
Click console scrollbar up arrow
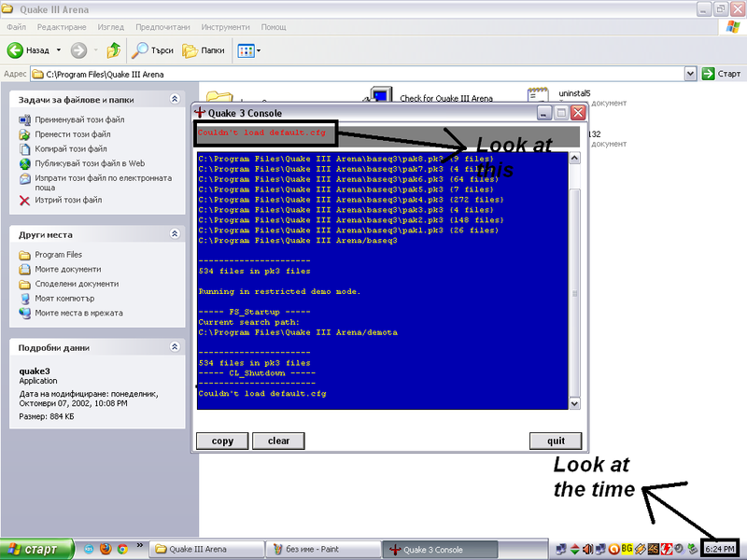pyautogui.click(x=574, y=158)
